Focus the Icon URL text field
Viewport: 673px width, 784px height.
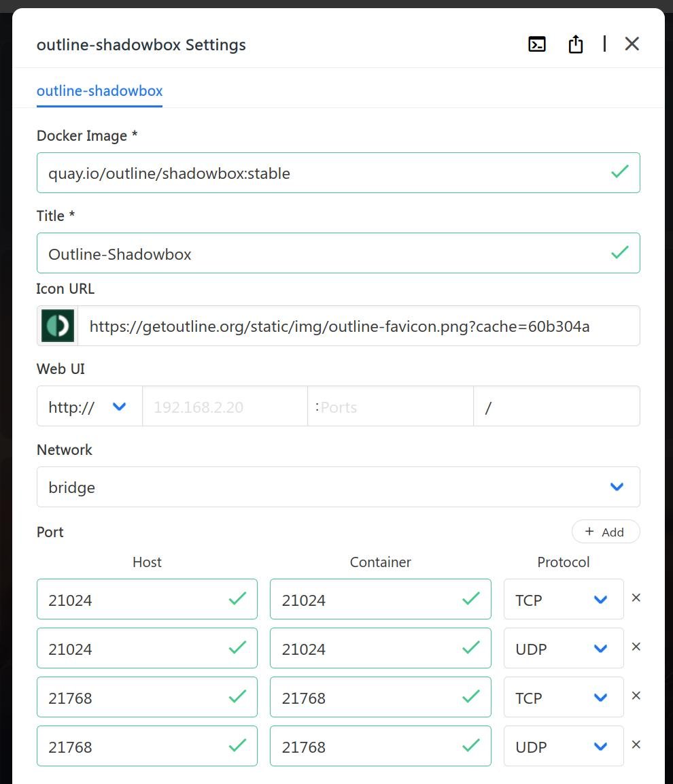pyautogui.click(x=358, y=326)
